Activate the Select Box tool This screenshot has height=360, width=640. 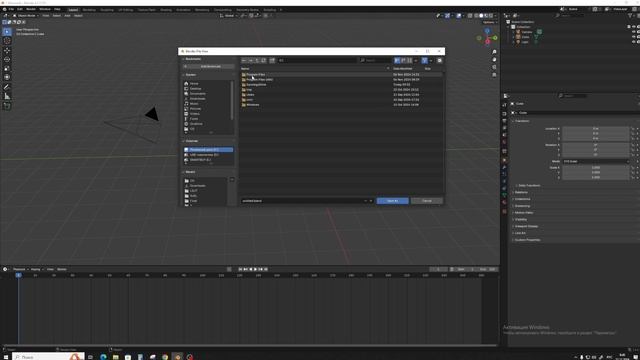tap(7, 31)
